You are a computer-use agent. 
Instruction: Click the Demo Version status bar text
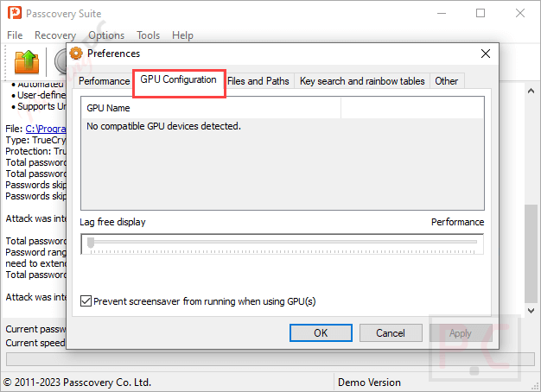click(369, 383)
